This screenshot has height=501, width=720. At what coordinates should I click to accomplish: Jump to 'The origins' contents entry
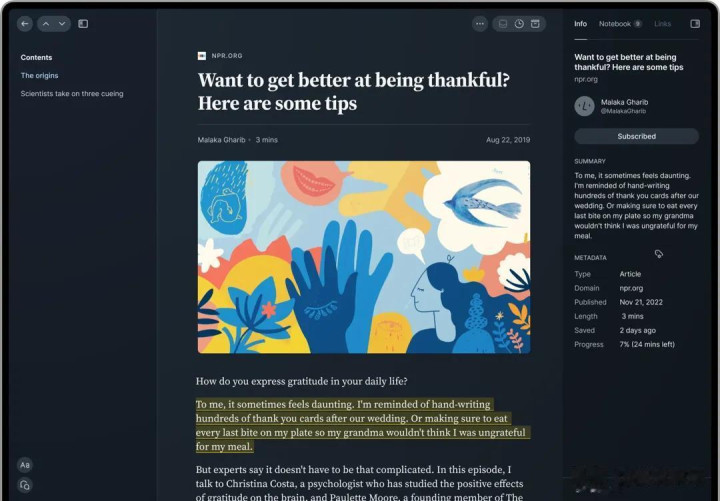pos(39,75)
